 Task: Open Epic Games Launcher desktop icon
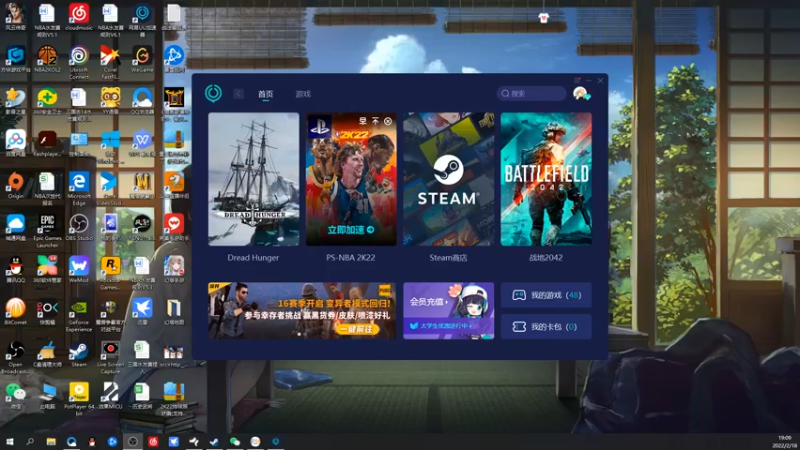(47, 231)
